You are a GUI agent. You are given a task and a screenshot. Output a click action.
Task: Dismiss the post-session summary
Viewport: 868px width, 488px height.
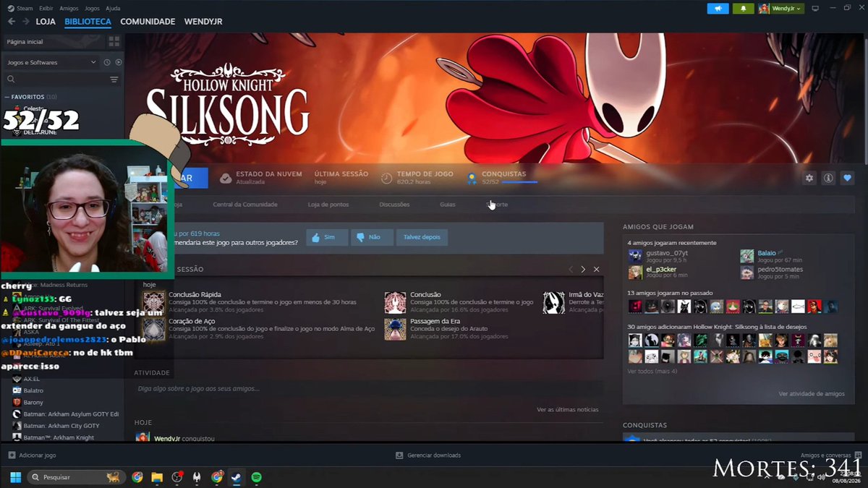coord(596,269)
